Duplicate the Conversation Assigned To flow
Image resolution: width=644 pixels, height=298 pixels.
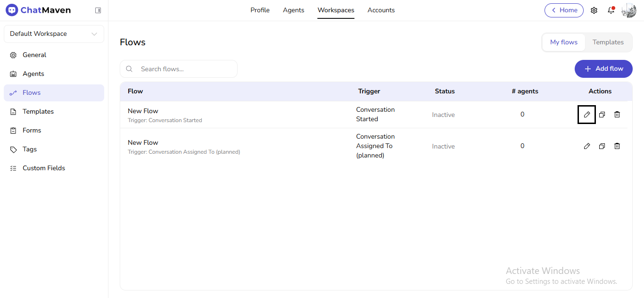602,146
